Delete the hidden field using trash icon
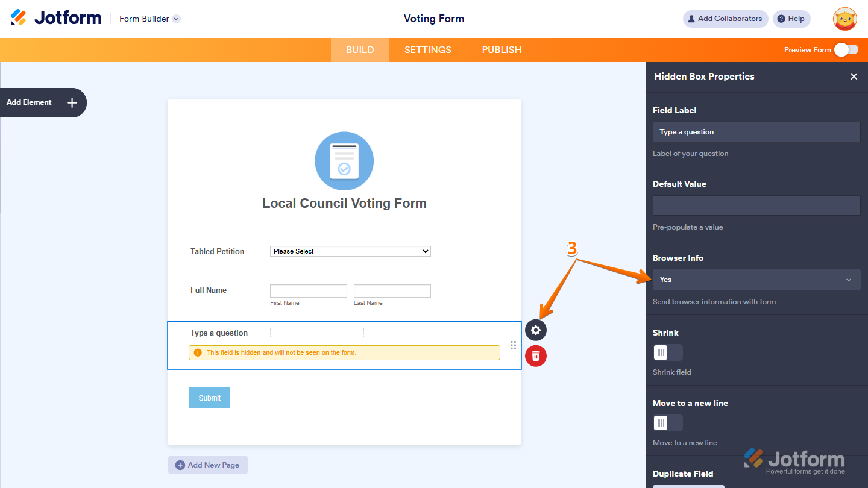This screenshot has width=868, height=488. click(536, 356)
